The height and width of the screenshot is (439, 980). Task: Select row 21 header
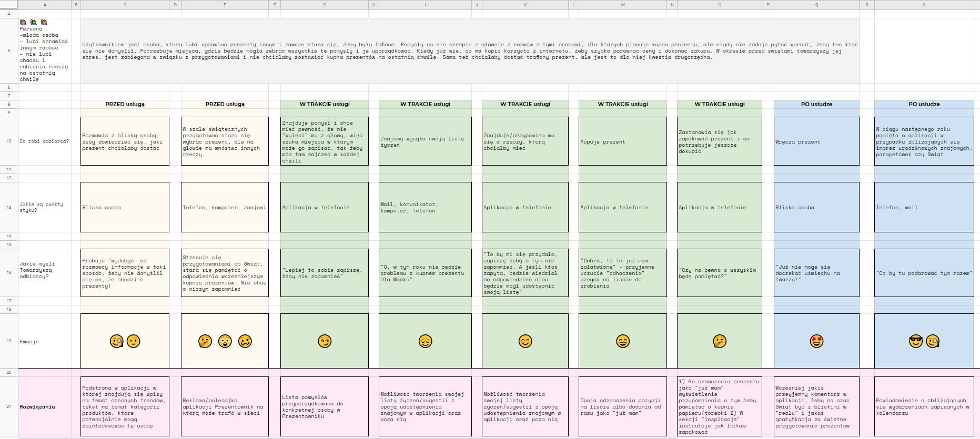pyautogui.click(x=9, y=406)
